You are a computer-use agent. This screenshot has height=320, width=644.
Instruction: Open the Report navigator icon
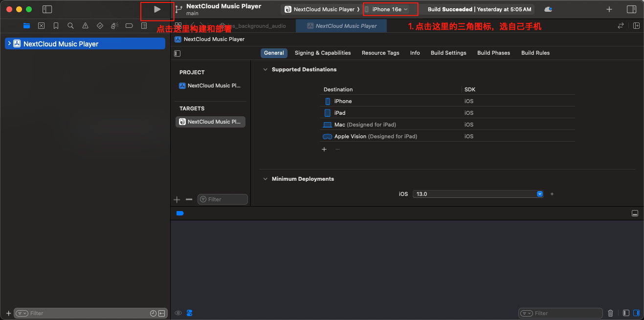(144, 26)
